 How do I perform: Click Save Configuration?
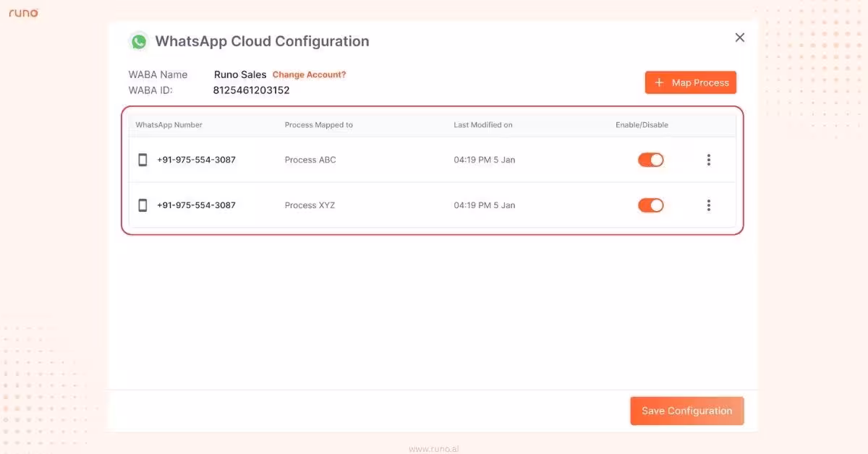686,411
